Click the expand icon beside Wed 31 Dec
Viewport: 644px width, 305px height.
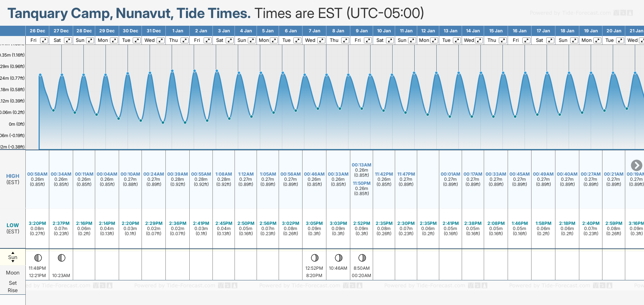161,40
